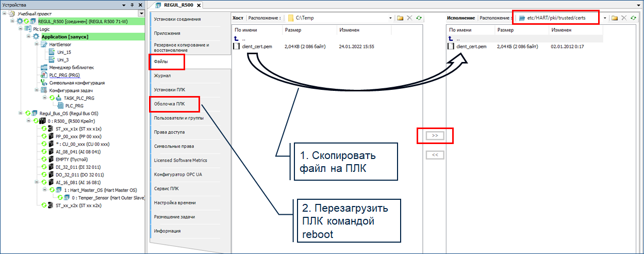This screenshot has height=254, width=644.
Task: Collapse the Конфигурация задач node
Action: coord(37,90)
